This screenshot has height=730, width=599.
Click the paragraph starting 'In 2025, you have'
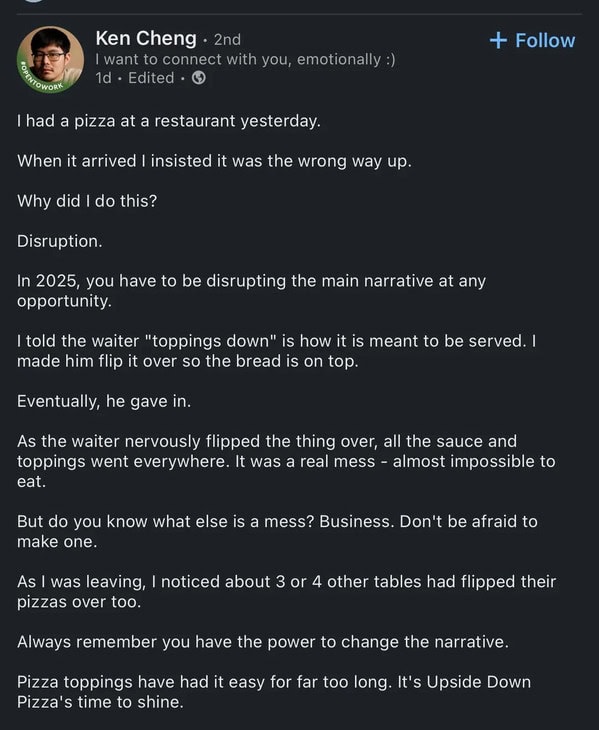(x=251, y=291)
